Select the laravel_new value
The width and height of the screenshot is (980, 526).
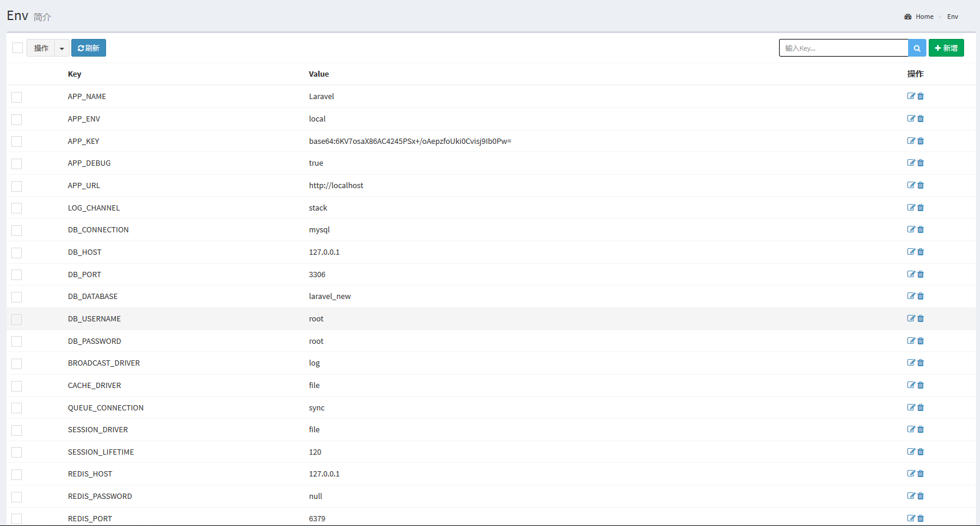pyautogui.click(x=330, y=296)
